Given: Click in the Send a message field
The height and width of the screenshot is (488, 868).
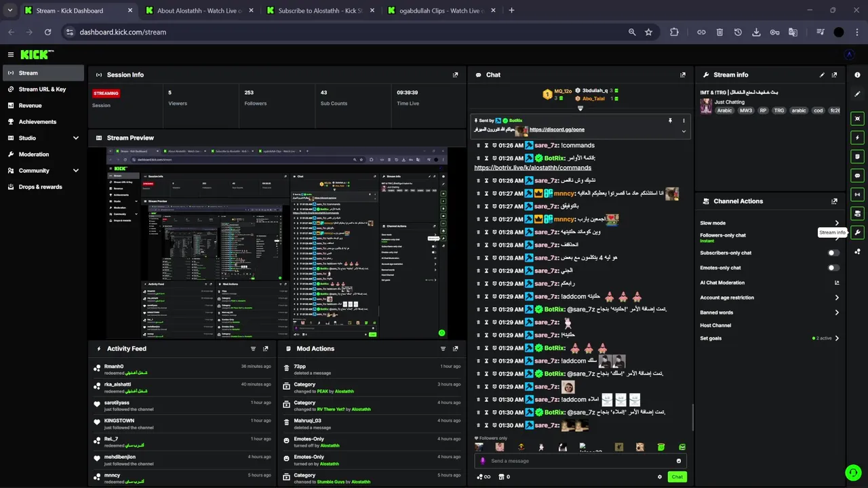Looking at the screenshot, I should pos(580,461).
